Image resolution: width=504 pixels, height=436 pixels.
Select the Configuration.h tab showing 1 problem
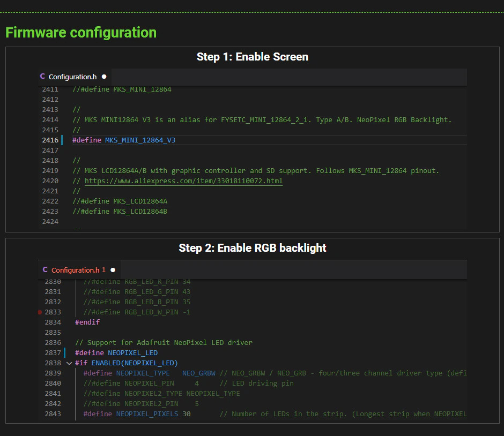(x=79, y=270)
